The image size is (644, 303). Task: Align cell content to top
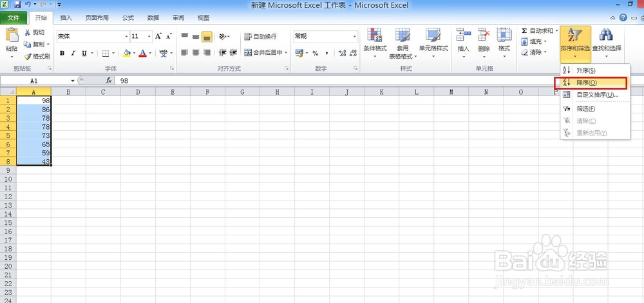(184, 36)
